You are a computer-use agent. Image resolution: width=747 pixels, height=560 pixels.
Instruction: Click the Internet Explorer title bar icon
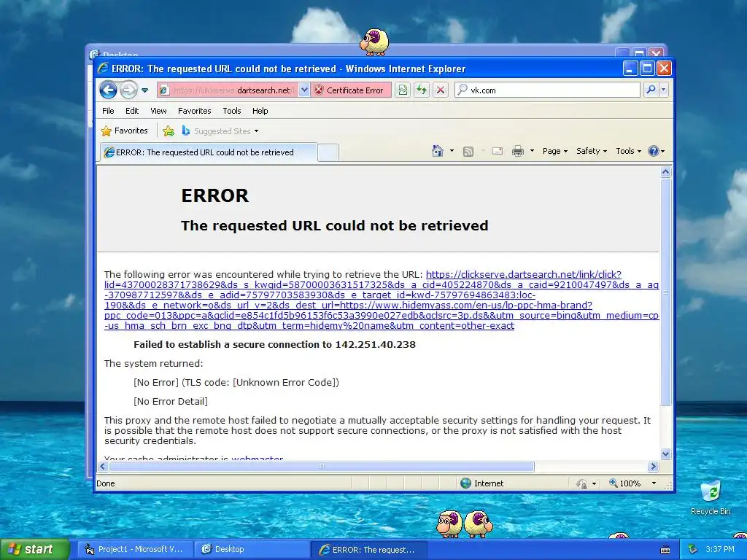click(x=102, y=68)
